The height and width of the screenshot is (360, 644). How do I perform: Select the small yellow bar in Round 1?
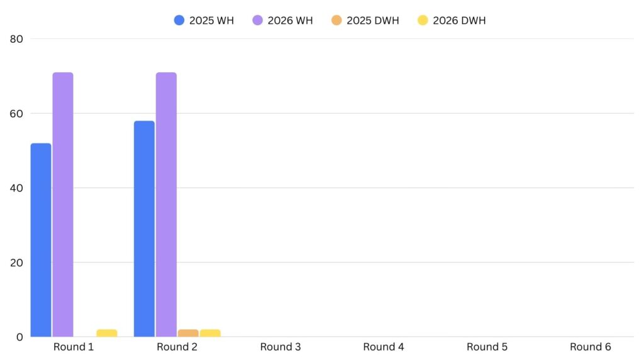tap(107, 333)
